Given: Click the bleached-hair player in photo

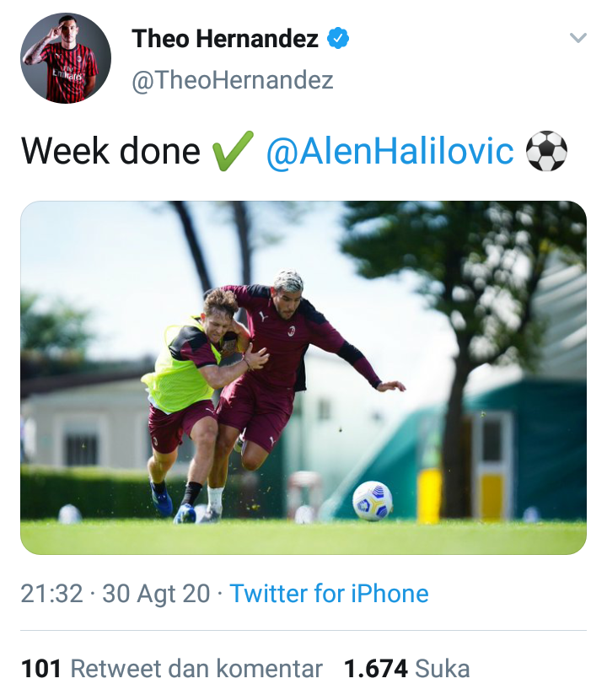Looking at the screenshot, I should 291,354.
